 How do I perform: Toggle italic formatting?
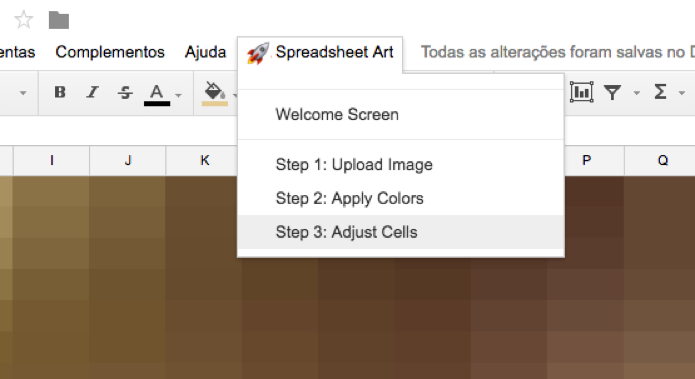pos(92,92)
